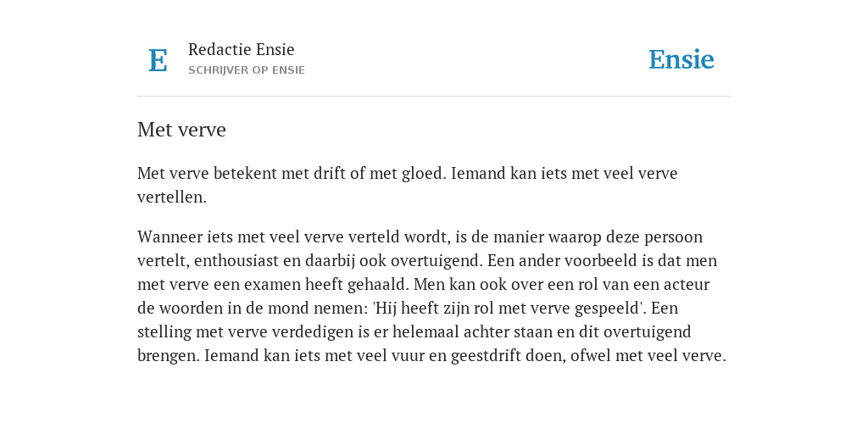Image resolution: width=868 pixels, height=434 pixels.
Task: Click the blue E avatar icon
Action: [x=158, y=60]
